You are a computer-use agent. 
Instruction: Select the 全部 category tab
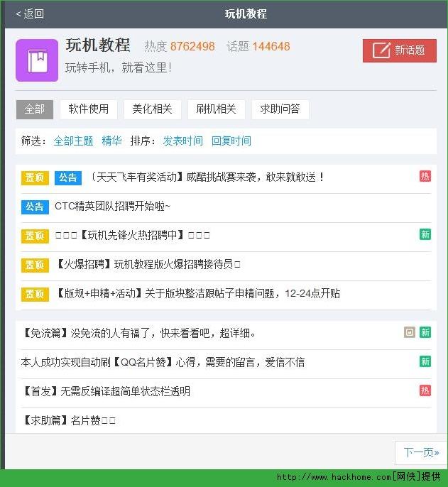click(x=35, y=109)
